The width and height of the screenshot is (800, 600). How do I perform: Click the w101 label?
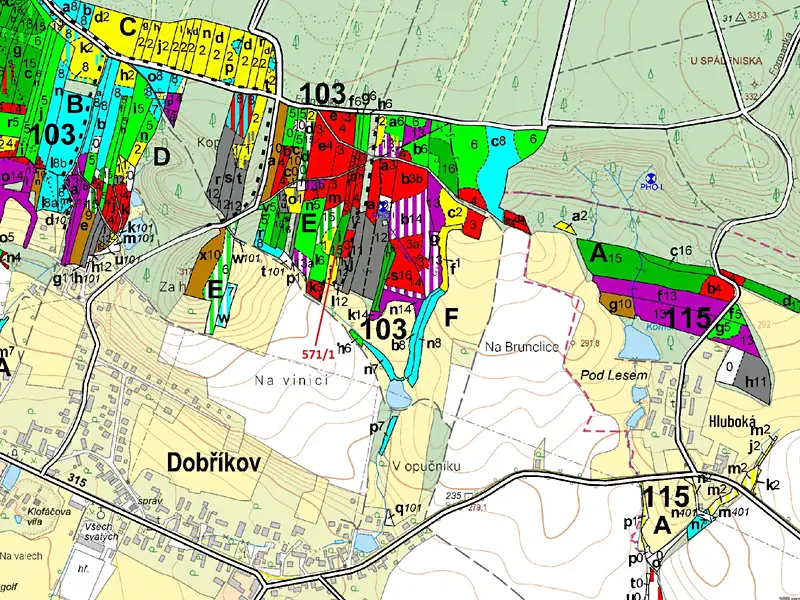click(x=246, y=257)
